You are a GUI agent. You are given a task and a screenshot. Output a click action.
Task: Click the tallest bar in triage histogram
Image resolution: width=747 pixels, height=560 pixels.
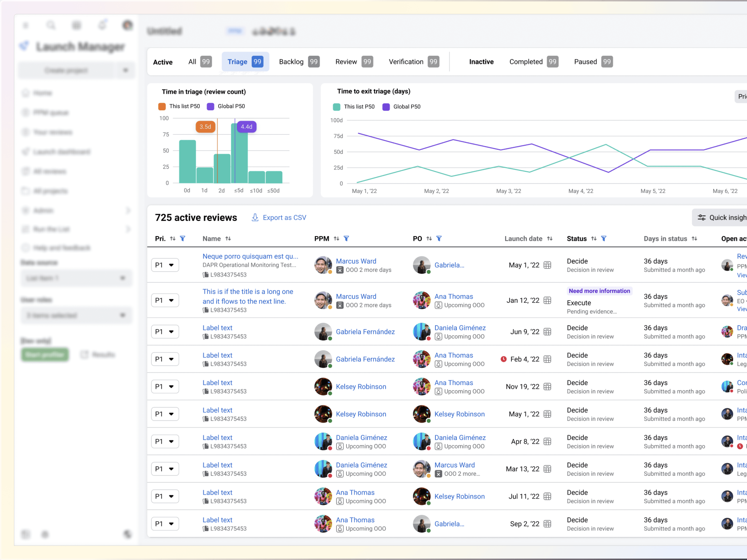(241, 159)
